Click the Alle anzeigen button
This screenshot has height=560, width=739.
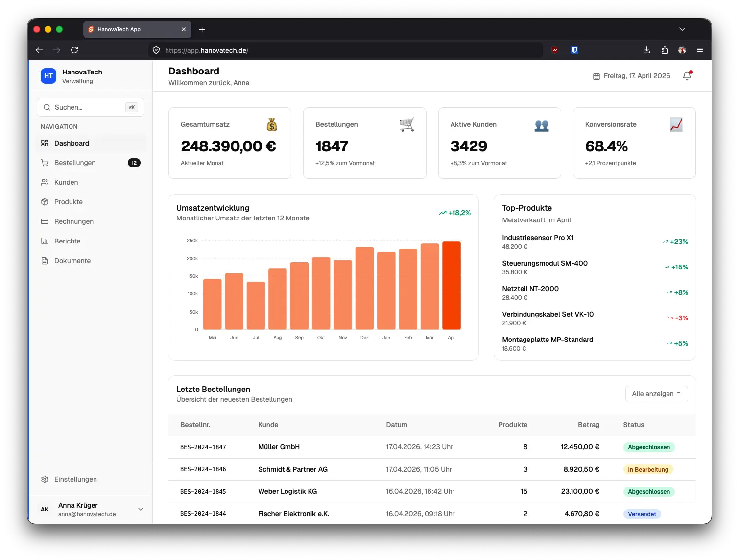tap(656, 393)
